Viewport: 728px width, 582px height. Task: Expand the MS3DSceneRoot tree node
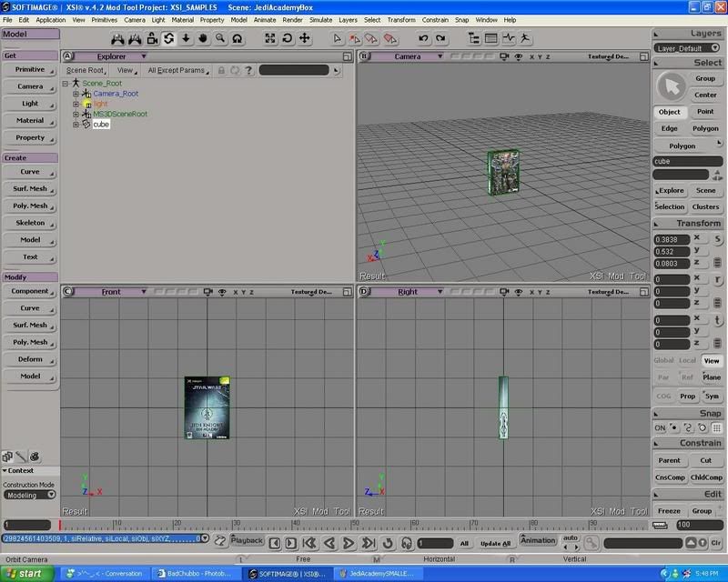point(76,115)
